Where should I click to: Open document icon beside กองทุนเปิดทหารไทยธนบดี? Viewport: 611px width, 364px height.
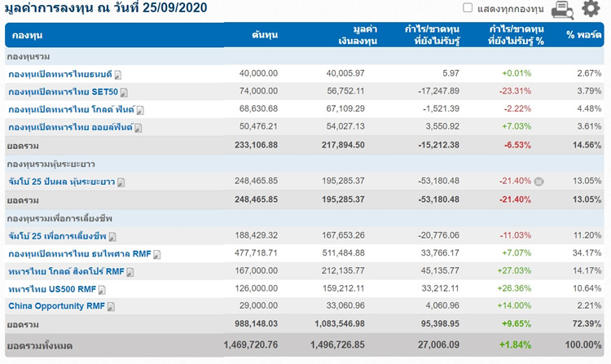117,75
